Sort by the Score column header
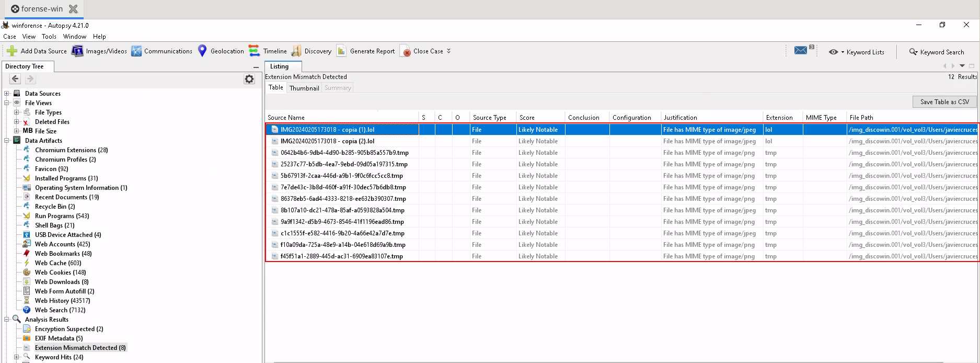 click(x=540, y=118)
